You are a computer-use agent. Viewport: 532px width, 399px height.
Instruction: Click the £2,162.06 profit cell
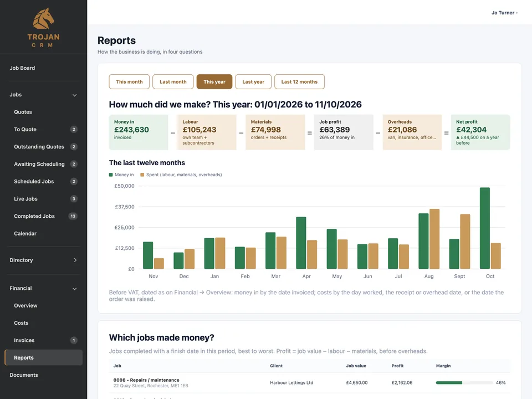coord(402,383)
